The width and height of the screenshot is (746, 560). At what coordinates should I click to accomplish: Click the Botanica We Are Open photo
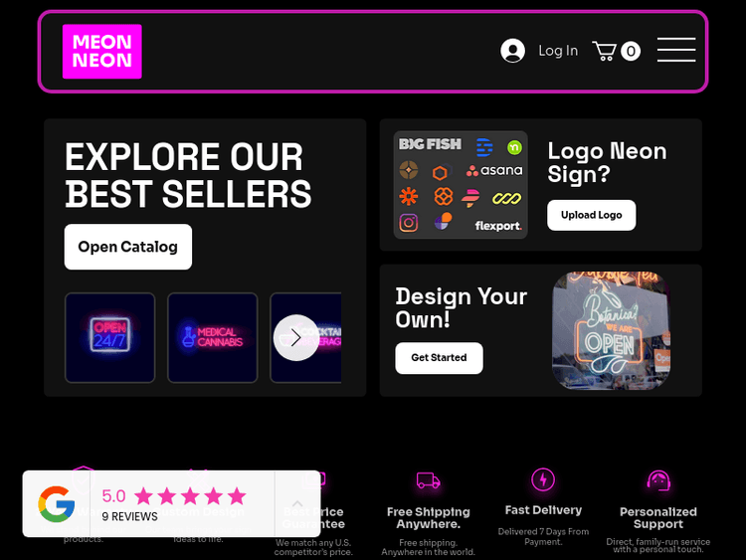pos(612,330)
